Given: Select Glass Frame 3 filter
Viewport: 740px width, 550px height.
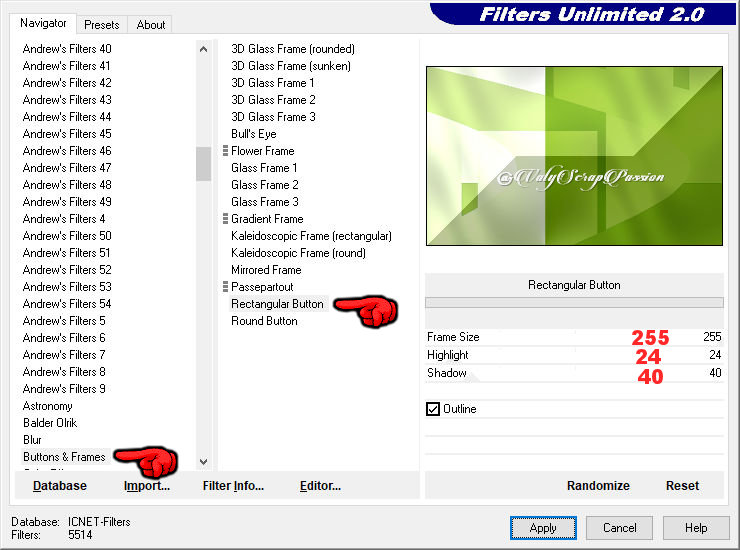Looking at the screenshot, I should pyautogui.click(x=265, y=202).
